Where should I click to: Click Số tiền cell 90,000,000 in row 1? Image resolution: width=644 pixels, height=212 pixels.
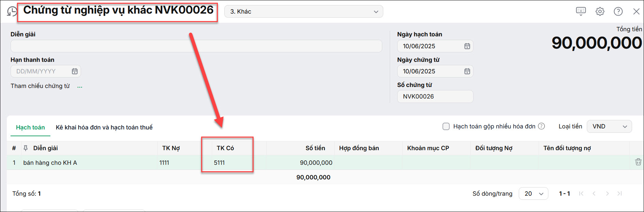click(300, 163)
